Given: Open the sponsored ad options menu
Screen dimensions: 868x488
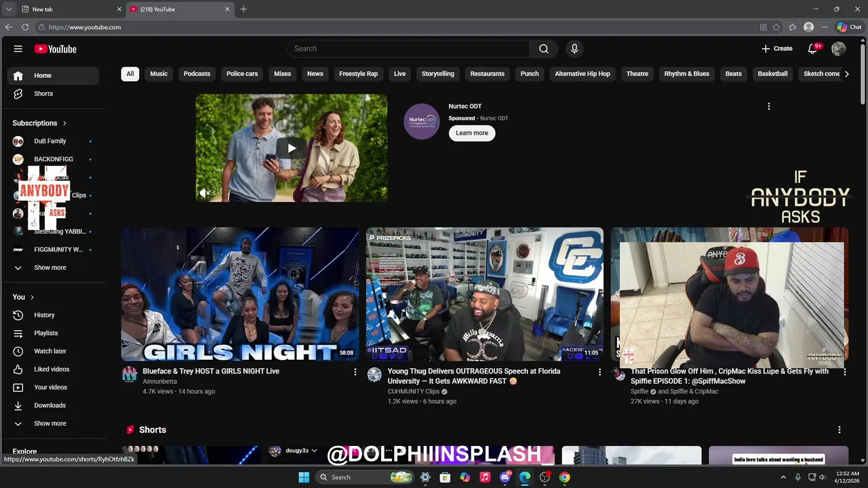Looking at the screenshot, I should pyautogui.click(x=768, y=106).
